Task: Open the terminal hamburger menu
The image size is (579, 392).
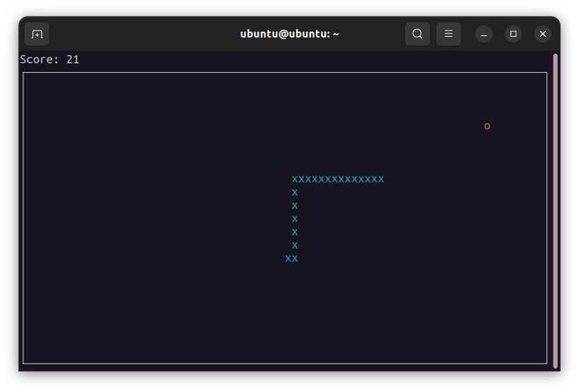Action: click(x=448, y=34)
